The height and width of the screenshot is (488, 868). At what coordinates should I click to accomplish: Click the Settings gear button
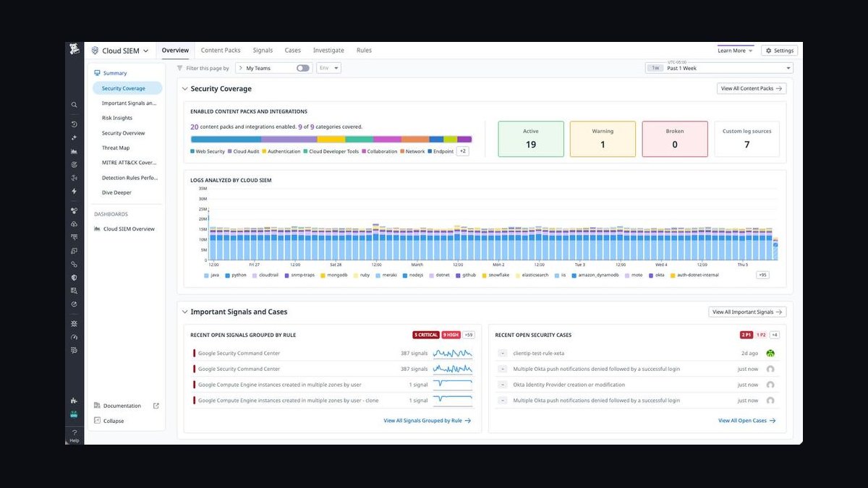[780, 51]
